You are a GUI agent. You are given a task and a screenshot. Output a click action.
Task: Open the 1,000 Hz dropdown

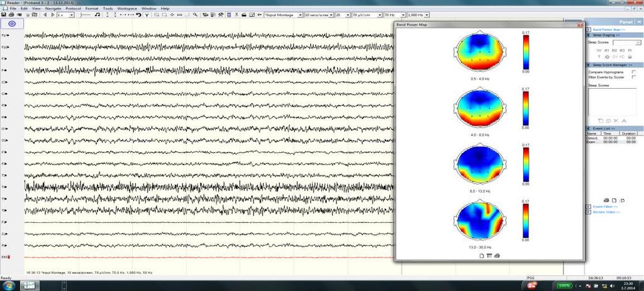418,15
